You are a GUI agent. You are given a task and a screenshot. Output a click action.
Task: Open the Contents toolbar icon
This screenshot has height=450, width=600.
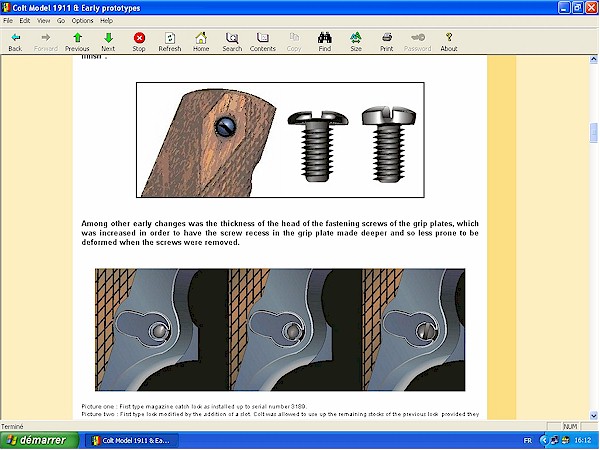(262, 38)
